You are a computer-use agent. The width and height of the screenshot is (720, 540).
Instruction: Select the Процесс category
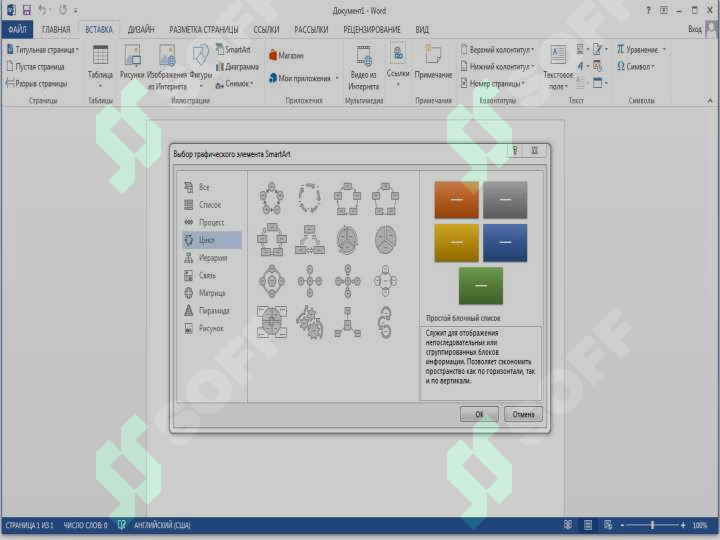[x=212, y=222]
